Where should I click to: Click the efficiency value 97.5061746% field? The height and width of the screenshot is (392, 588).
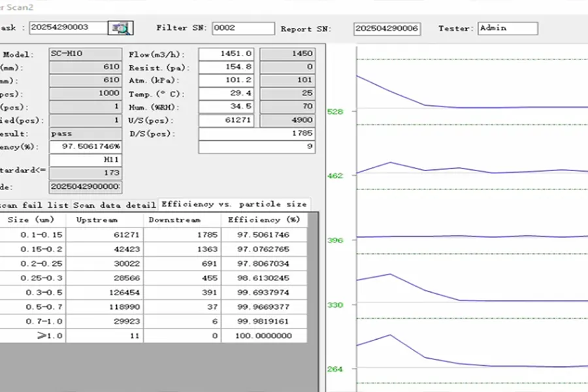click(x=85, y=146)
